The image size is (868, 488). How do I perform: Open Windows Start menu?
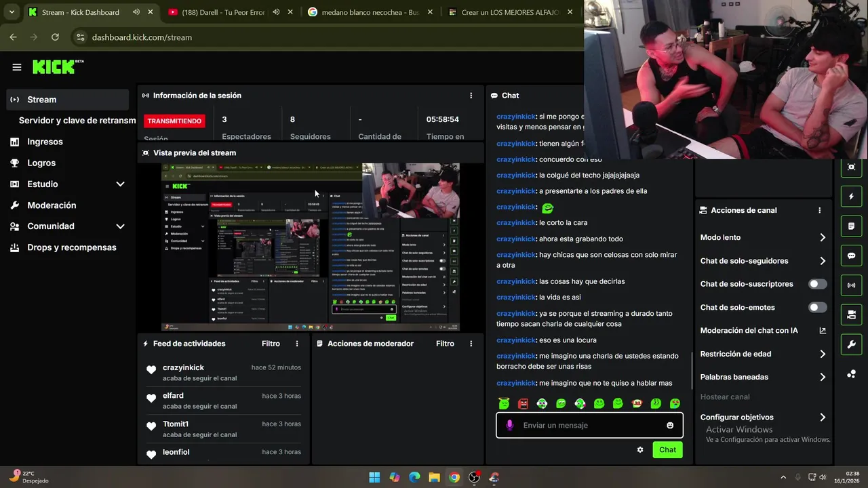tap(374, 477)
